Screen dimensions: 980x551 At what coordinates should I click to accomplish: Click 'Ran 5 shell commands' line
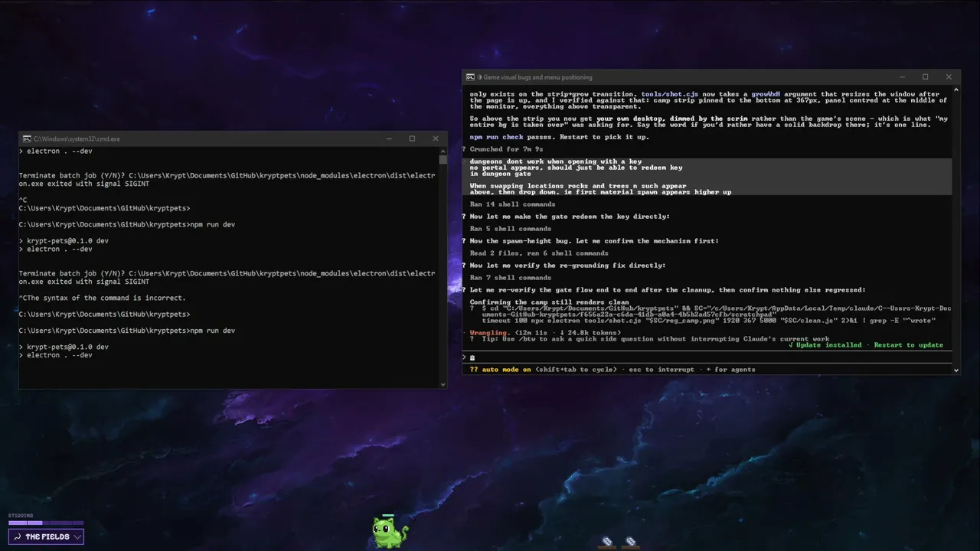(510, 229)
